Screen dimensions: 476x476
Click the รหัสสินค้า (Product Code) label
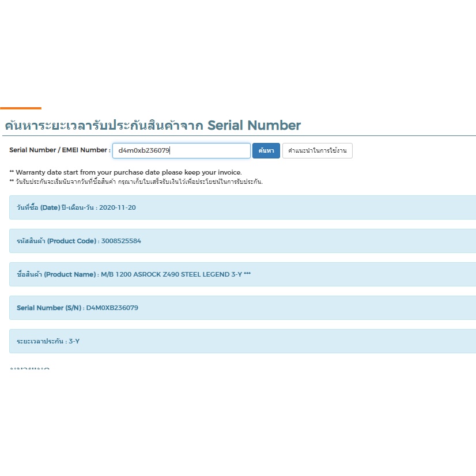point(56,241)
